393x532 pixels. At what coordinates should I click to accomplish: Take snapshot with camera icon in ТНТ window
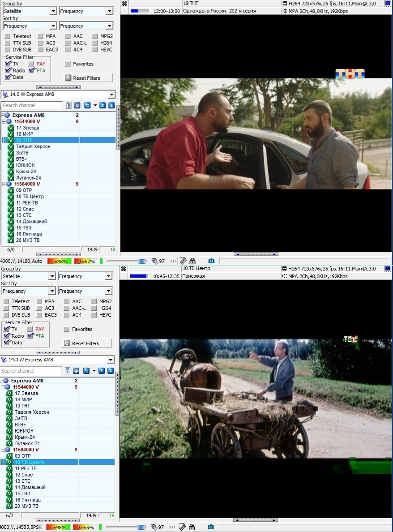pyautogui.click(x=211, y=261)
